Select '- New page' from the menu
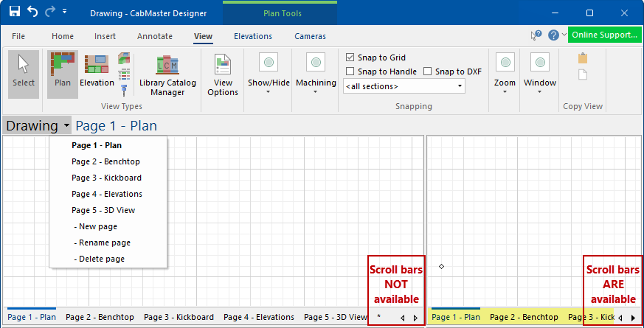Viewport: 644px width, 328px height. pyautogui.click(x=108, y=226)
